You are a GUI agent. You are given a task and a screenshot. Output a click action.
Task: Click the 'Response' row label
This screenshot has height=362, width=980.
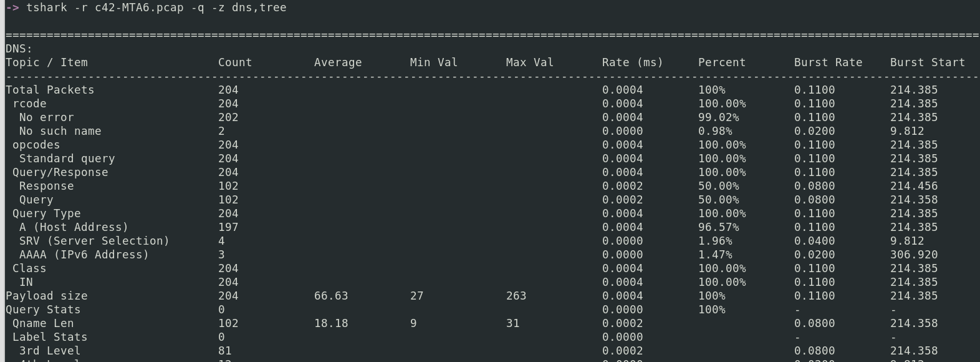tap(47, 186)
